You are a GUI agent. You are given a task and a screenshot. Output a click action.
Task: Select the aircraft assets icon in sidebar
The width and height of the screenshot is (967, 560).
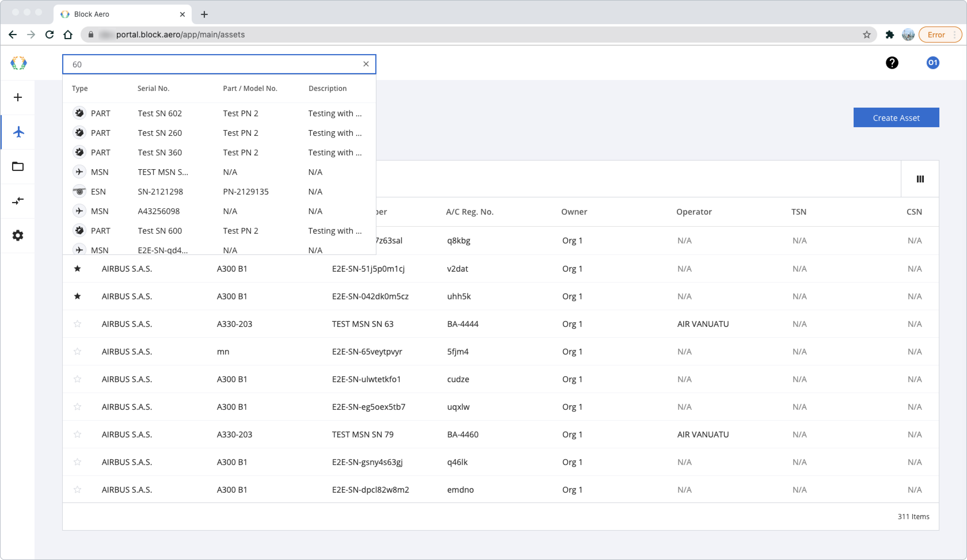[18, 132]
